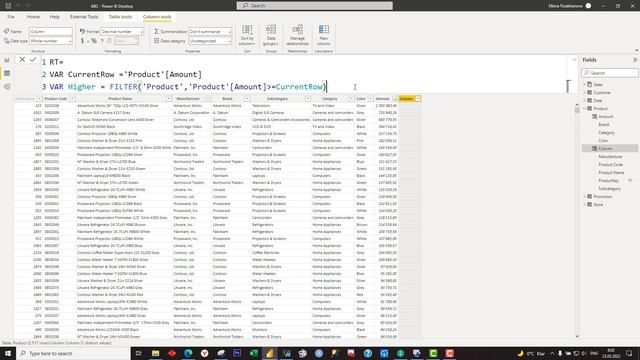Click the title bar Search box
The height and width of the screenshot is (360, 640).
pos(315,6)
